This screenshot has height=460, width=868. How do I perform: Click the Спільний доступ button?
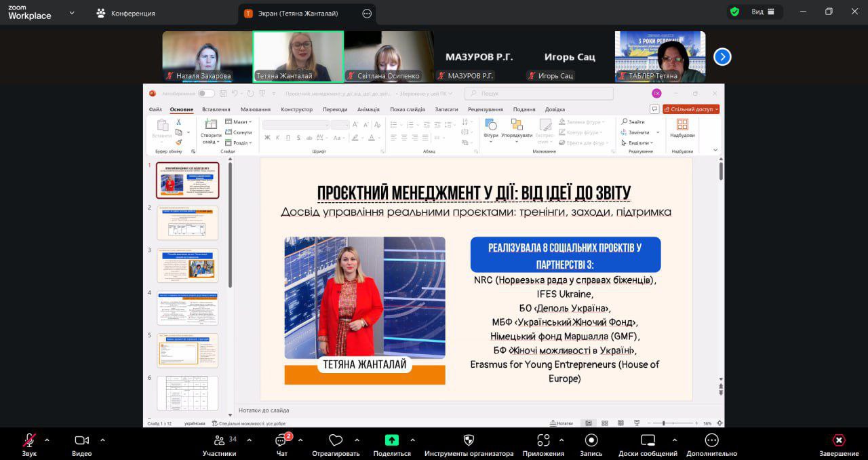pyautogui.click(x=691, y=109)
